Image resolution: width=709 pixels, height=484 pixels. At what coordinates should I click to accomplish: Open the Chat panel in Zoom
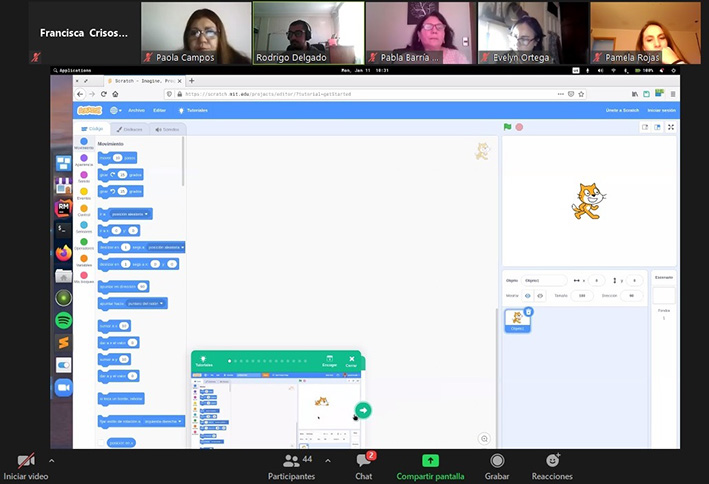coord(364,465)
